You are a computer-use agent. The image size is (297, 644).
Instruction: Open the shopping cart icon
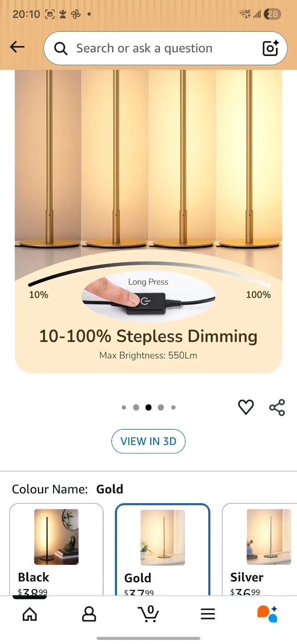(x=148, y=614)
